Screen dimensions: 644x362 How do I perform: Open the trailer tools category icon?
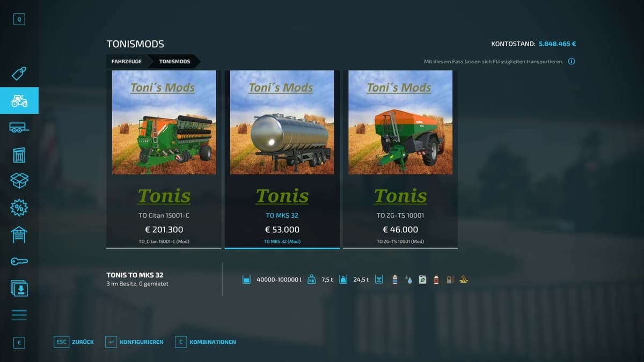pos(19,128)
